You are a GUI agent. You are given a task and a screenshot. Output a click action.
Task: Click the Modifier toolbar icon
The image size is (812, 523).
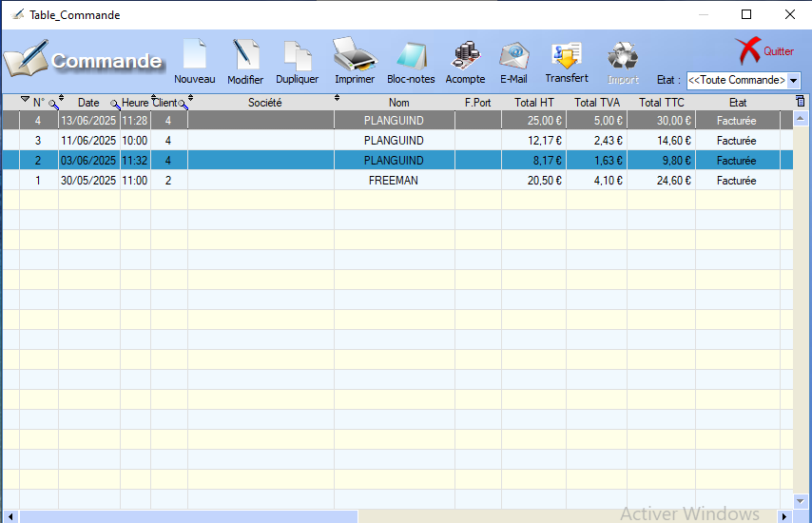pos(245,61)
